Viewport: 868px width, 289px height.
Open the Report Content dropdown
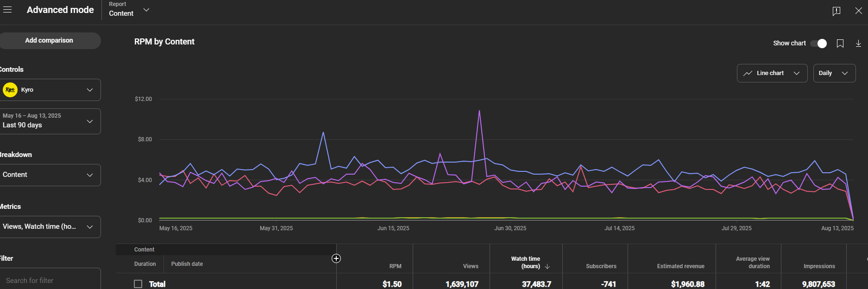point(129,10)
